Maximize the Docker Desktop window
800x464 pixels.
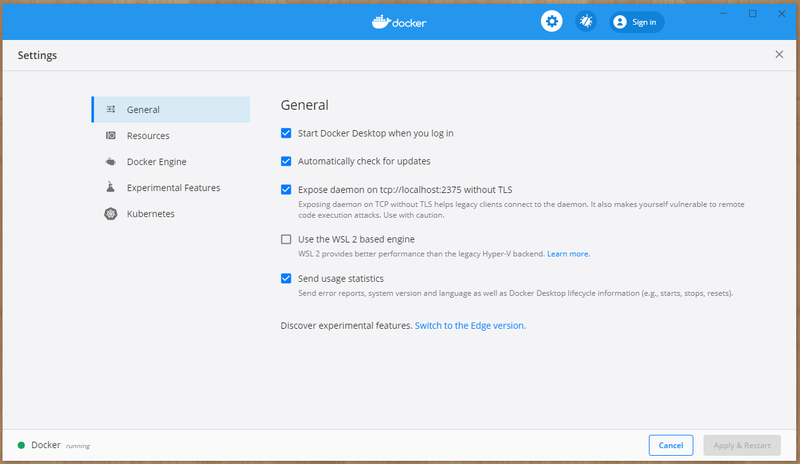(x=753, y=14)
